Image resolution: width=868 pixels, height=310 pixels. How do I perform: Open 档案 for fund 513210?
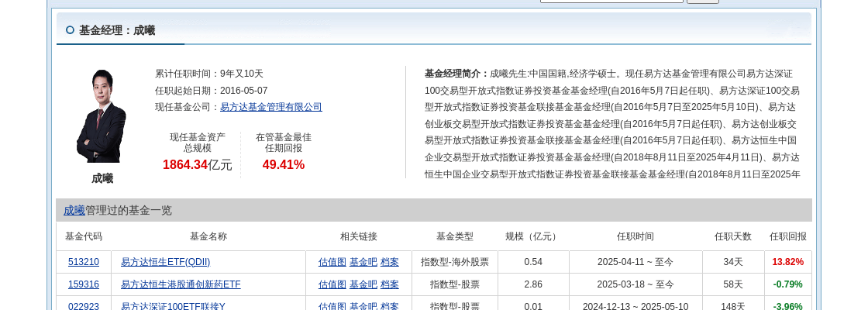point(389,262)
